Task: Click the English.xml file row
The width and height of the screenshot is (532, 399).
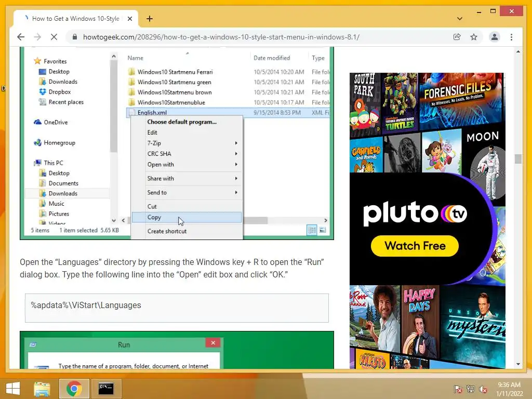Action: (x=228, y=113)
